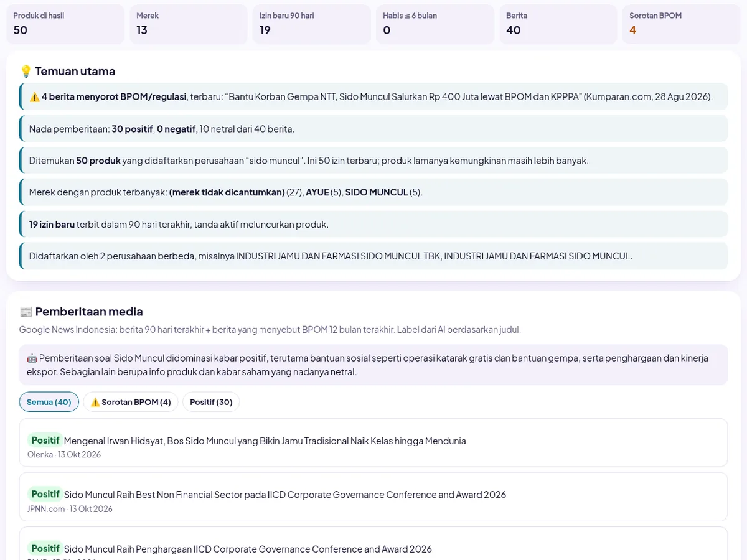The image size is (747, 560).
Task: Click the warning icon in the BPOM/regulasi finding
Action: [34, 97]
